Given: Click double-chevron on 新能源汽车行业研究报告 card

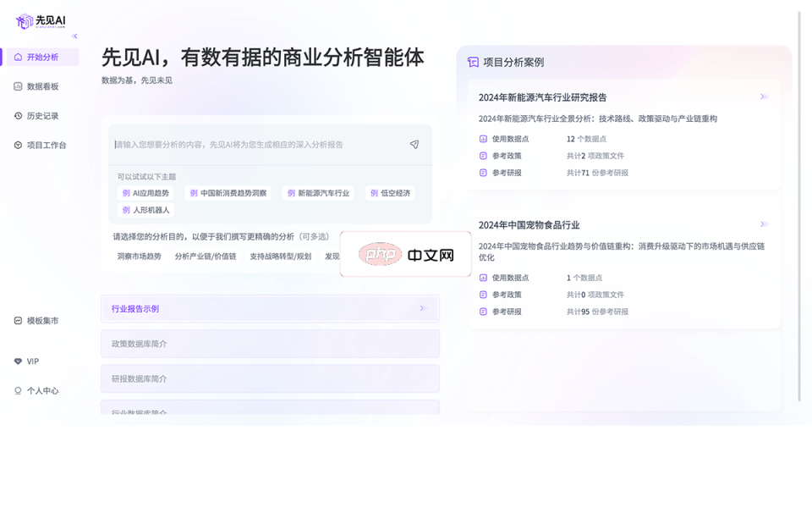Looking at the screenshot, I should click(x=765, y=97).
